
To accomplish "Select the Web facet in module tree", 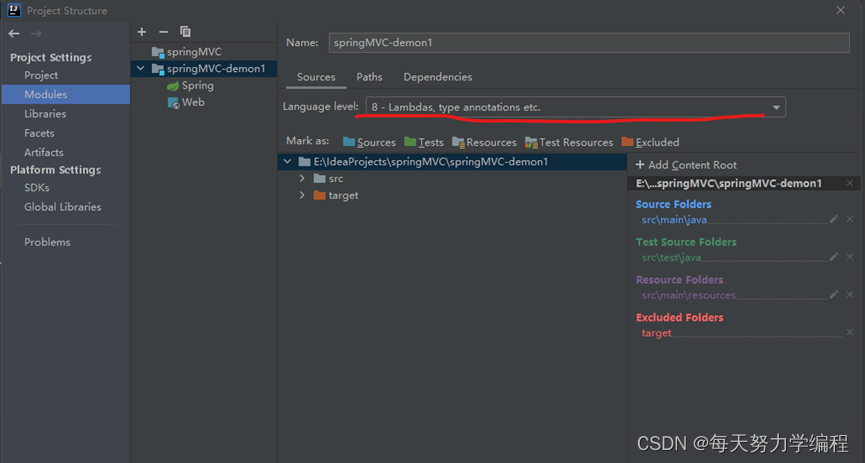I will (186, 103).
